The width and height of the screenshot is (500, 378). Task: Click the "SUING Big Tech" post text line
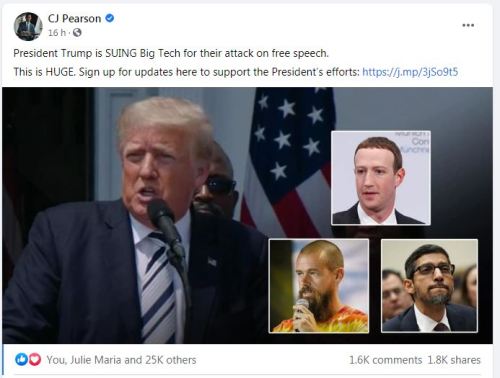point(171,53)
